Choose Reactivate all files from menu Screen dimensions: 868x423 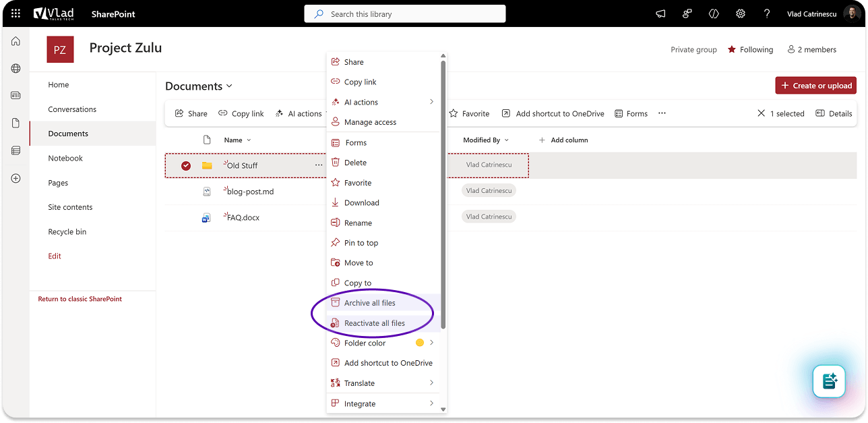pos(374,323)
